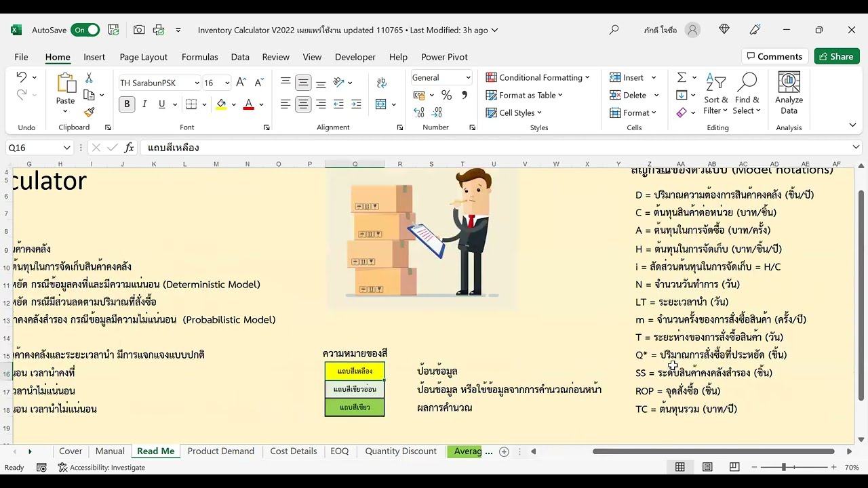Apply the yellow Fill Color
Viewport: 868px width, 488px height.
coord(221,104)
